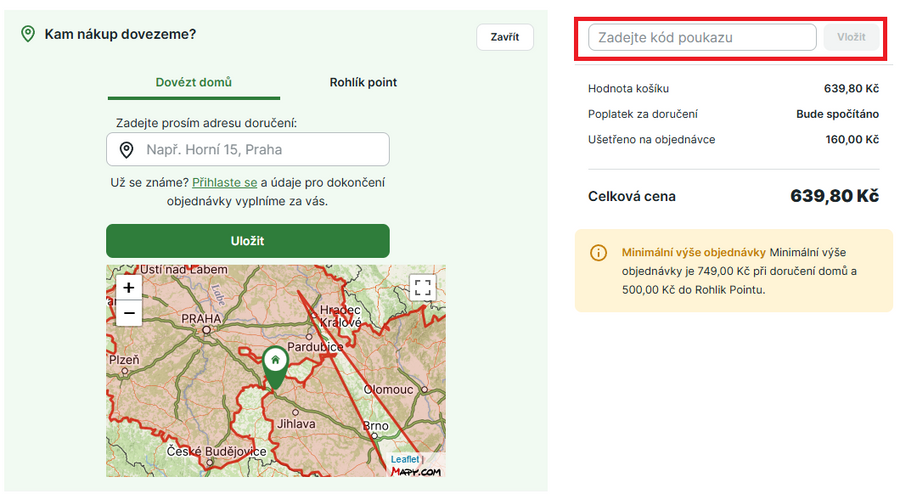Focus the delivery address input field

(260, 150)
